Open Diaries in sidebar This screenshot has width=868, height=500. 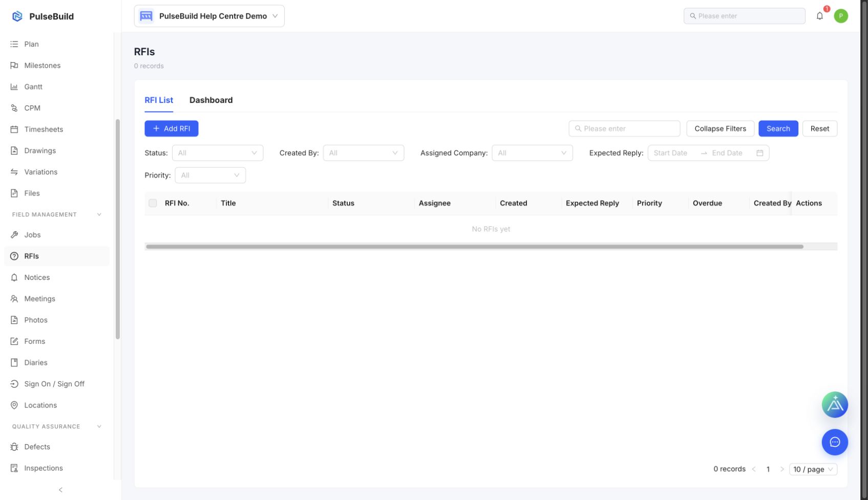click(x=56, y=362)
